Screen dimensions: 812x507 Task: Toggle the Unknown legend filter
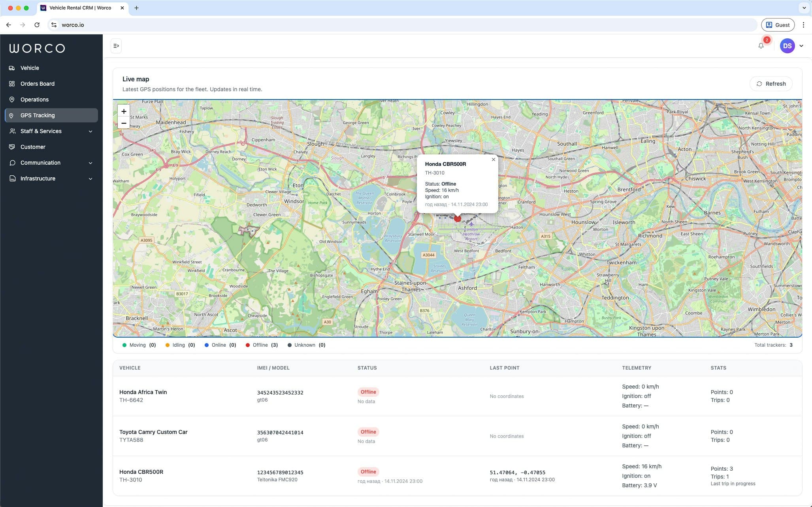305,345
